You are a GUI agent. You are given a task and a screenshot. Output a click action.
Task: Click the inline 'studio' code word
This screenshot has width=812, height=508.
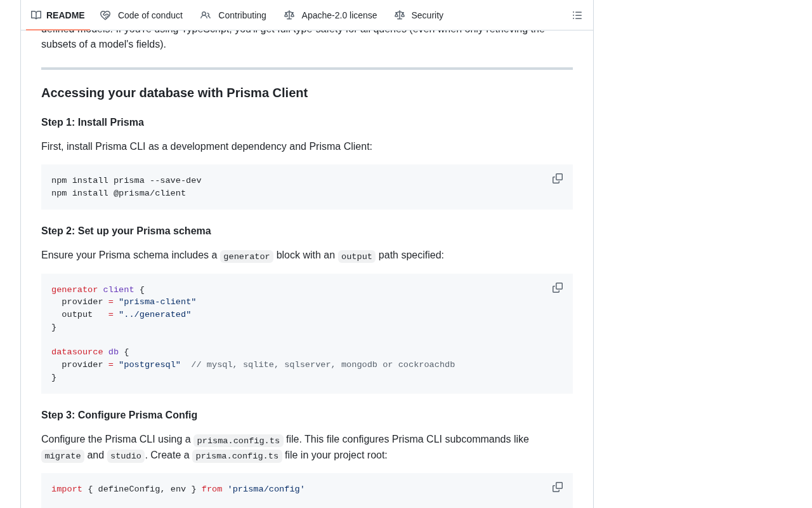[126, 456]
